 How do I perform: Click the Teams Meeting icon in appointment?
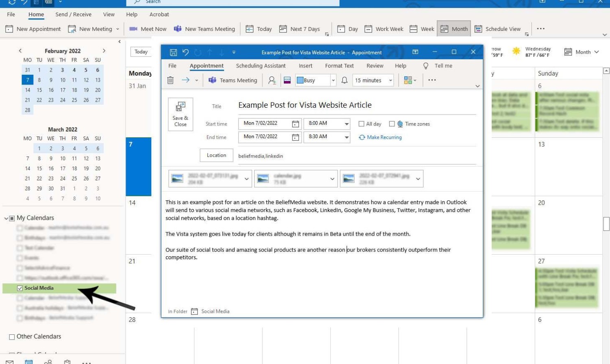point(212,80)
